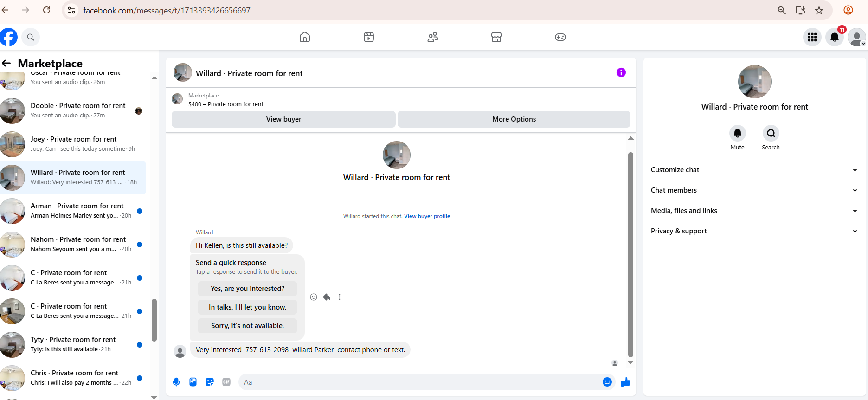Open the Video tab

coord(369,37)
